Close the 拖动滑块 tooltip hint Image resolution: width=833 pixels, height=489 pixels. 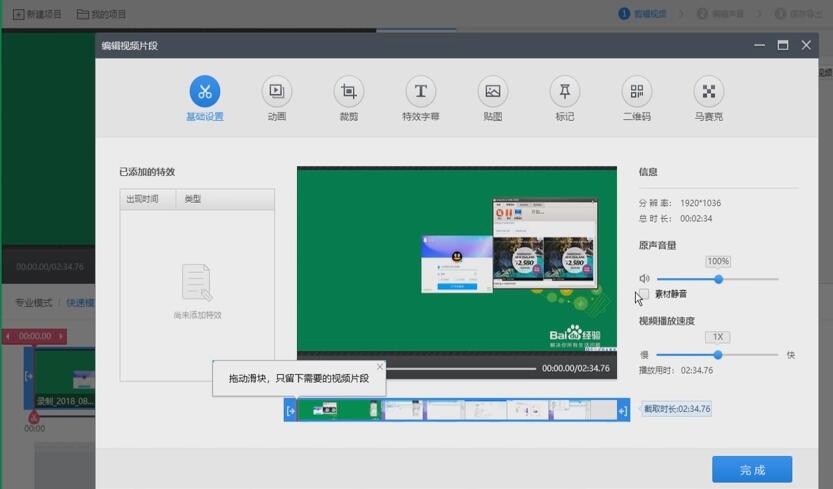click(x=380, y=367)
